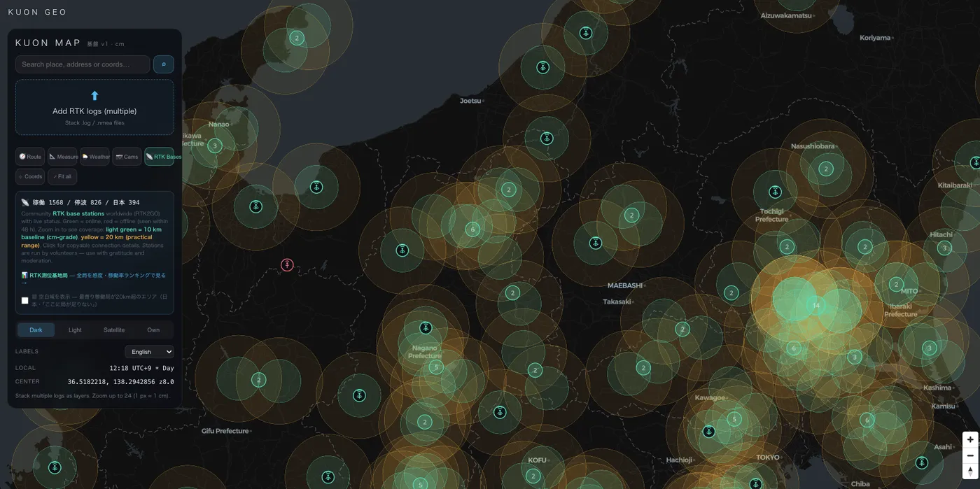The height and width of the screenshot is (489, 980).
Task: Click the MAEBASHI city label
Action: [x=624, y=285]
